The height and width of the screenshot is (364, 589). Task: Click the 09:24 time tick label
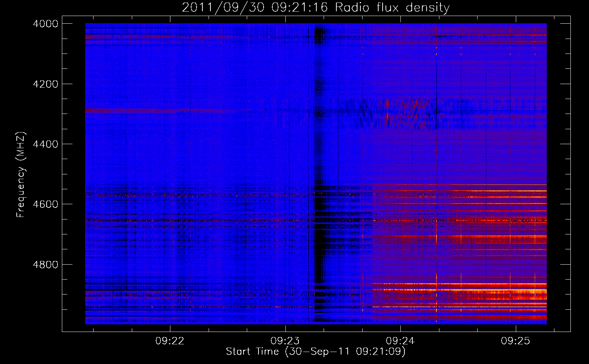[x=400, y=341]
